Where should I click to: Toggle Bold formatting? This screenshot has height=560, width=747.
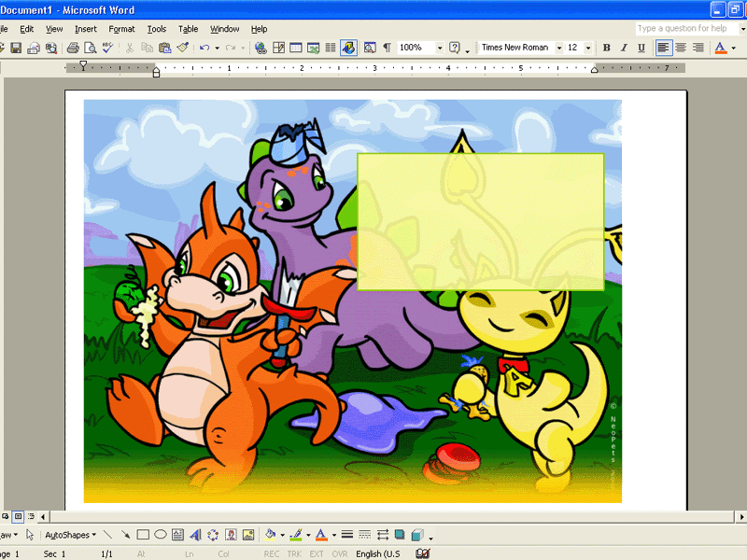[606, 48]
